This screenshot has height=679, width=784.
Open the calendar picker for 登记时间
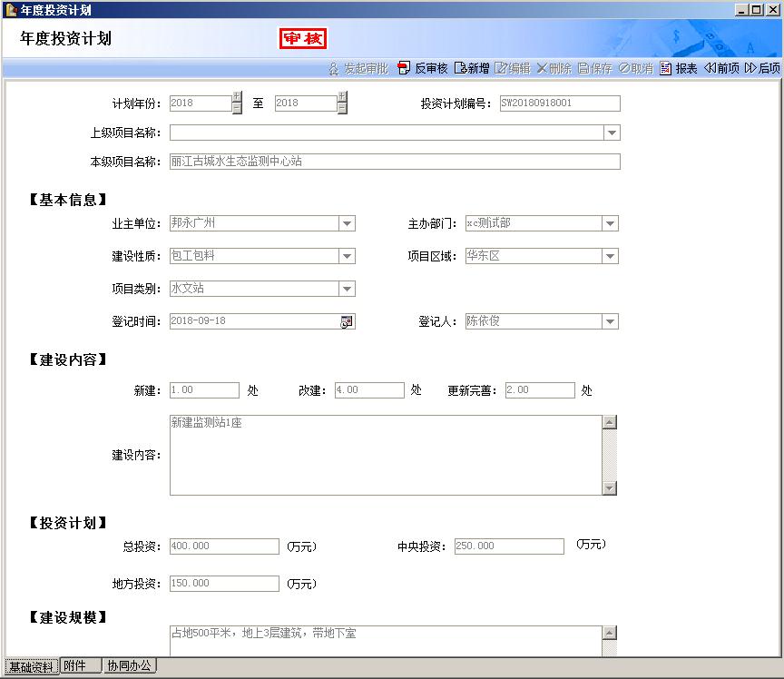(x=347, y=321)
